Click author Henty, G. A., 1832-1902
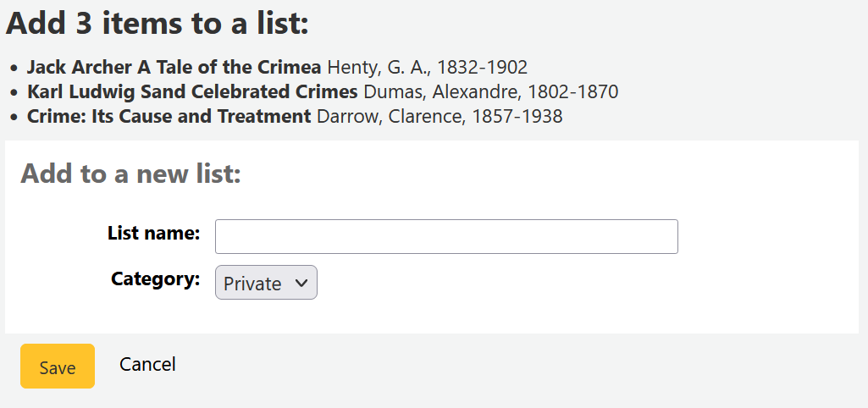Viewport: 868px width, 408px height. click(428, 68)
